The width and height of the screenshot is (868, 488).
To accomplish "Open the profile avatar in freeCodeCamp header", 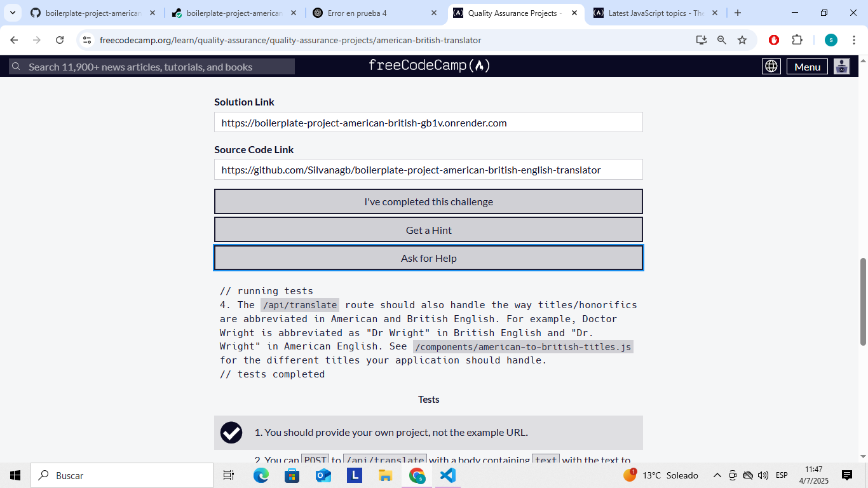I will 842,67.
